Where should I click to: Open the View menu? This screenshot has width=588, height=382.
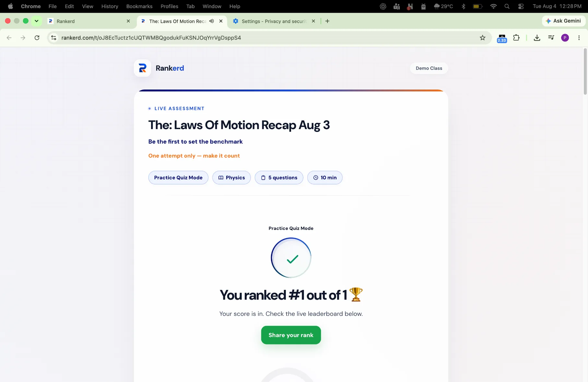click(x=88, y=6)
